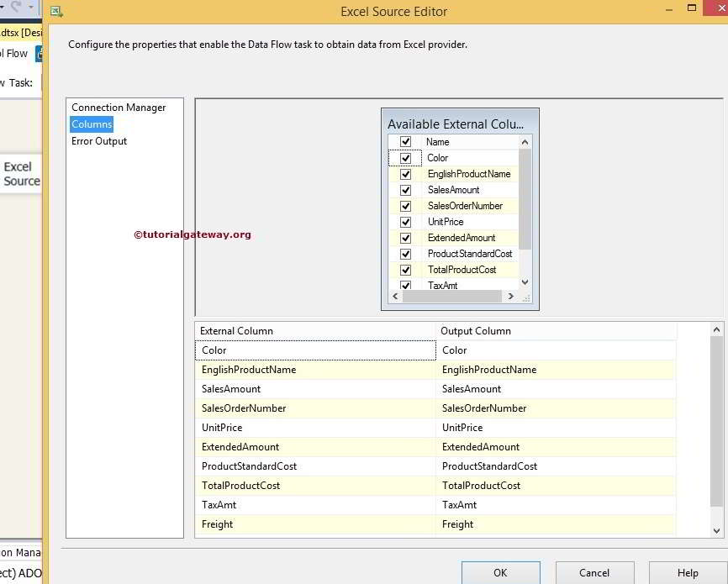Uncheck the Color column checkbox
728x584 pixels.
[405, 157]
